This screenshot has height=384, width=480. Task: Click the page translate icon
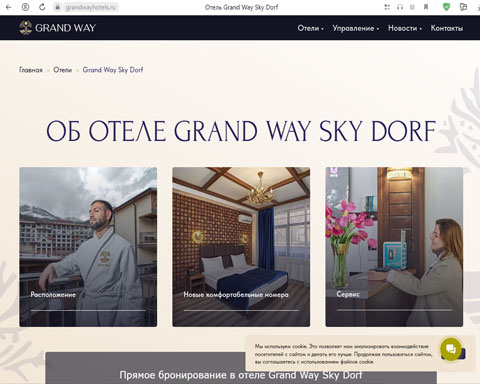(463, 7)
